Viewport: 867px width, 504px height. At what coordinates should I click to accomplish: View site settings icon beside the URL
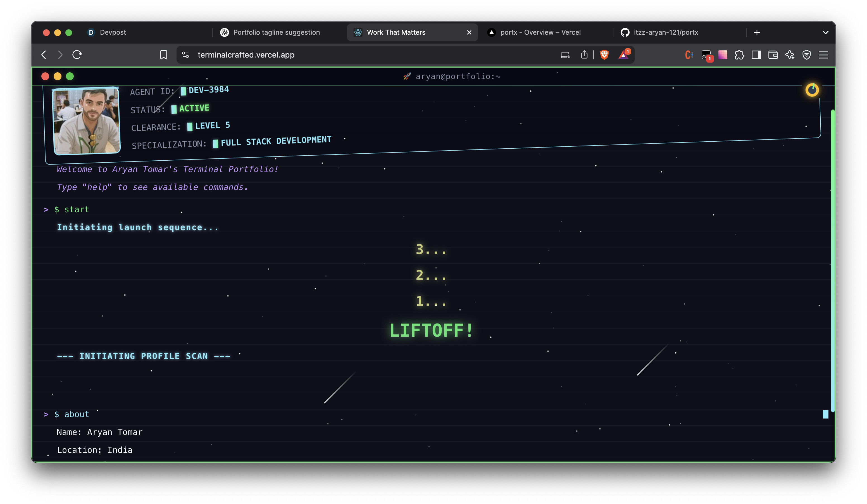pos(185,55)
